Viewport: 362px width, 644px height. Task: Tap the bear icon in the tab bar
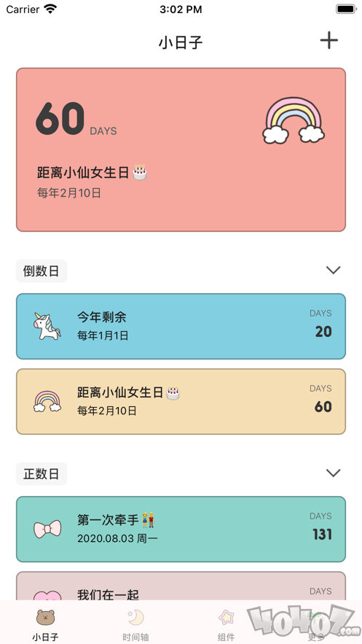tap(45, 617)
